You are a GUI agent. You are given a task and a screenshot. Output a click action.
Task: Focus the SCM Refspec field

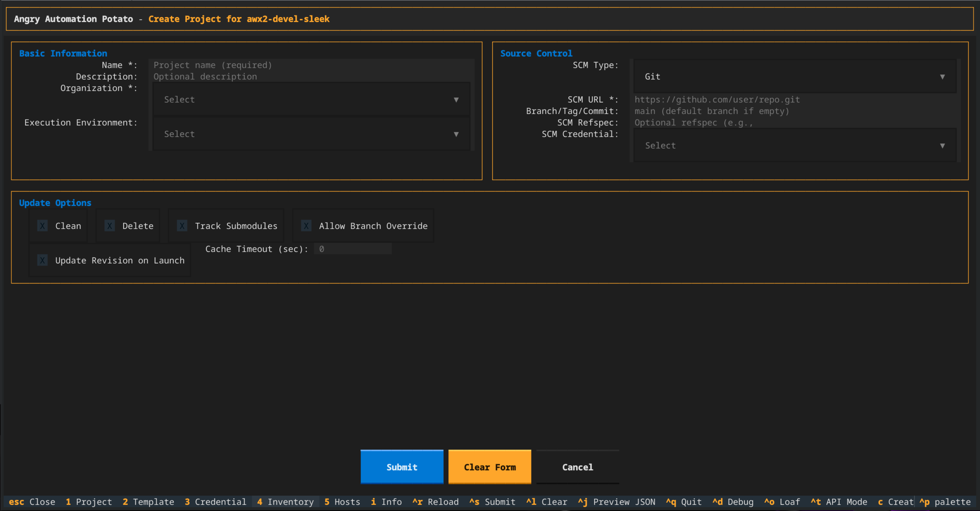795,122
